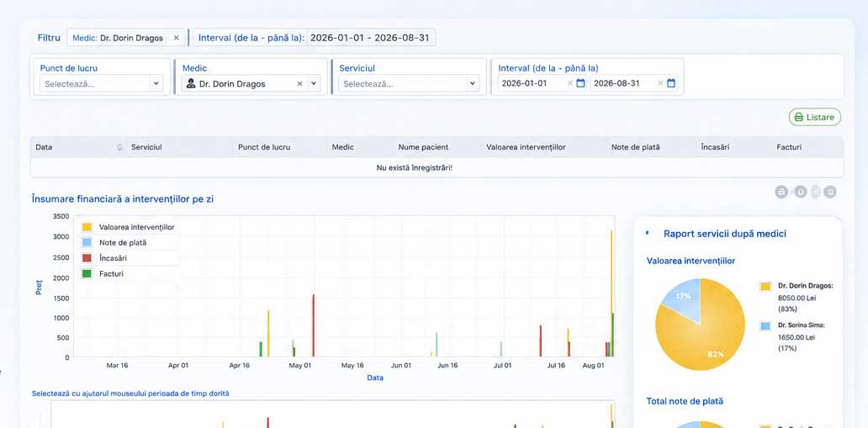This screenshot has width=868, height=428.
Task: Click the Nume pacient column header
Action: click(423, 147)
